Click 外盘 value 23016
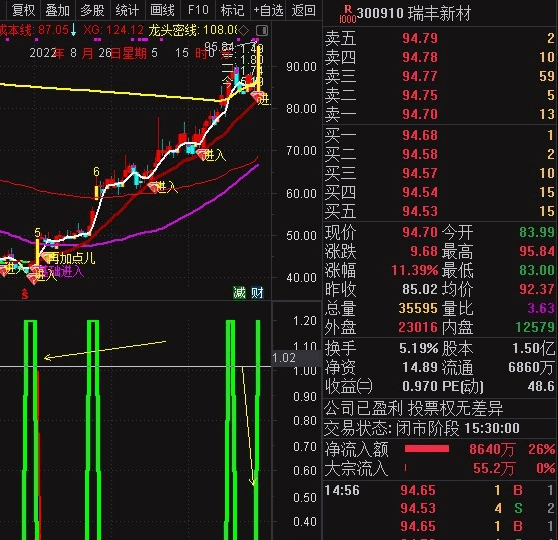The width and height of the screenshot is (558, 540). coord(418,327)
